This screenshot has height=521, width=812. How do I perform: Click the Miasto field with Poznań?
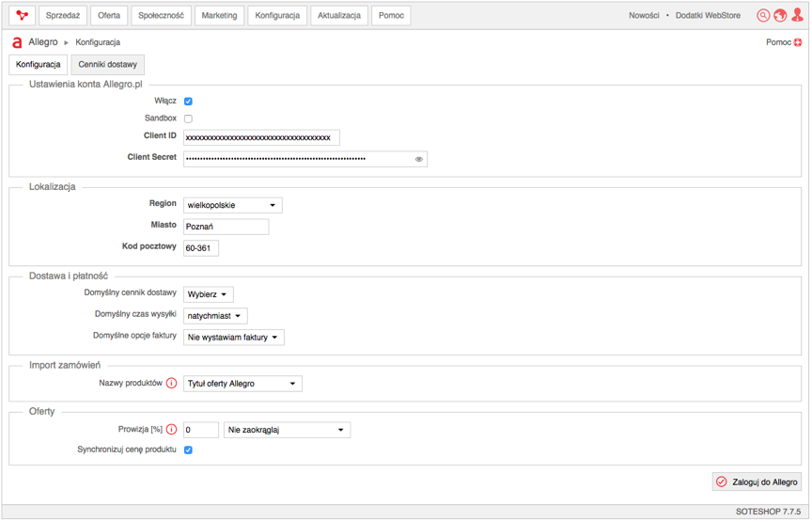(226, 227)
